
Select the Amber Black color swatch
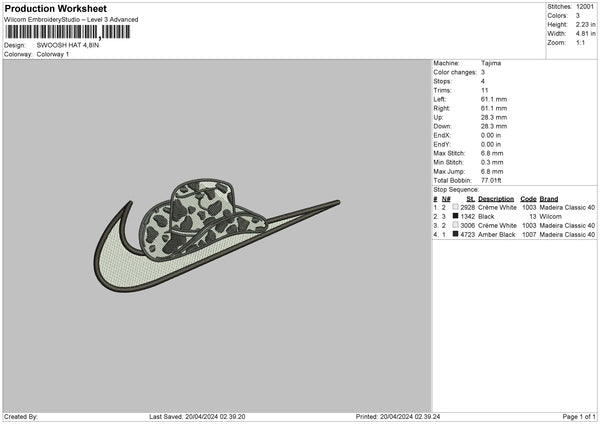point(455,234)
